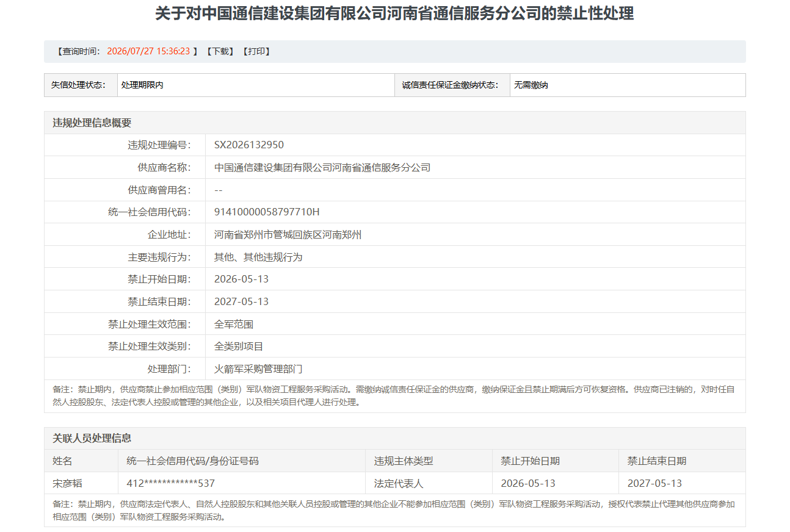Select scope value 全军范围
The width and height of the screenshot is (790, 532).
234,324
